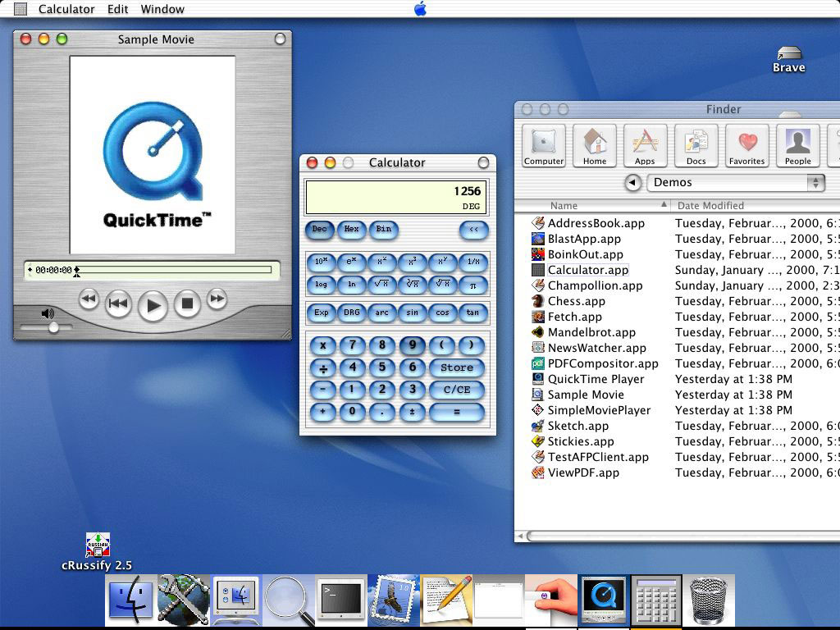Select BlastApp.app icon in Finder list

click(538, 239)
